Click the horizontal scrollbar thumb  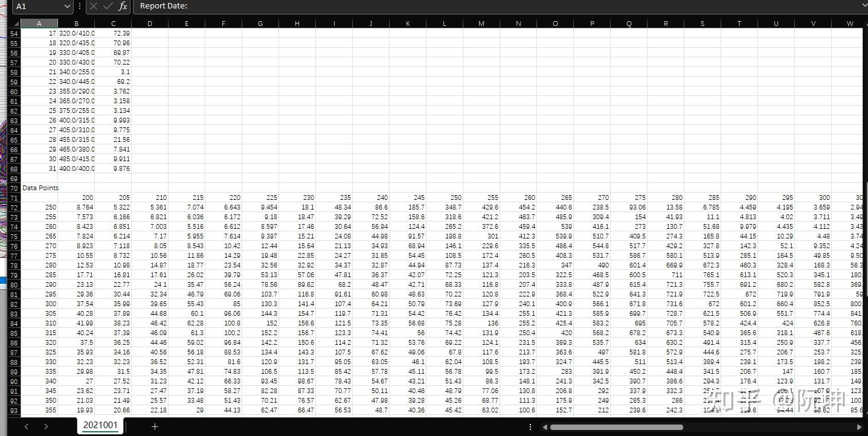click(616, 427)
